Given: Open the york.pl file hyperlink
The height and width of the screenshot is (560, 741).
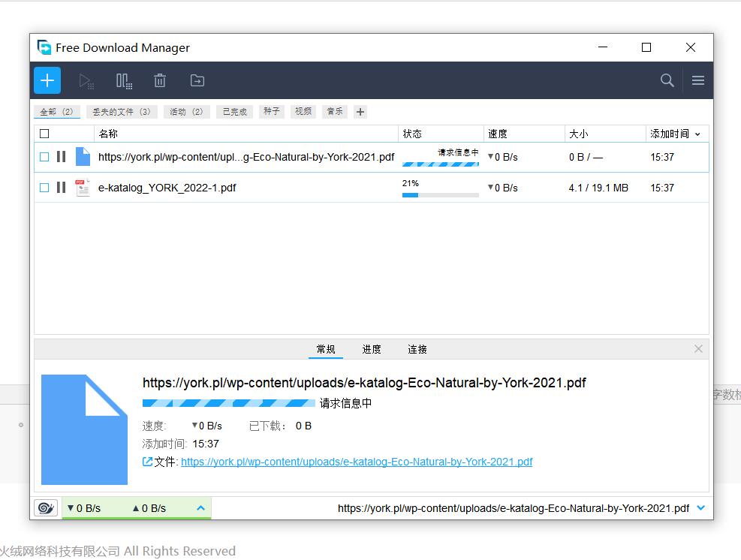Looking at the screenshot, I should pyautogui.click(x=357, y=462).
